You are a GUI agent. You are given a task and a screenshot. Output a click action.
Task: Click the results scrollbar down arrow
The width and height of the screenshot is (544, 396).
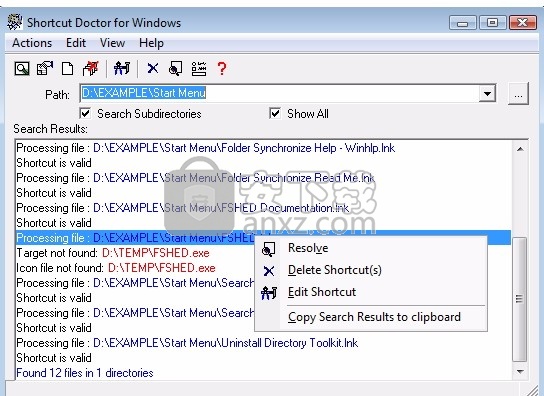click(520, 371)
